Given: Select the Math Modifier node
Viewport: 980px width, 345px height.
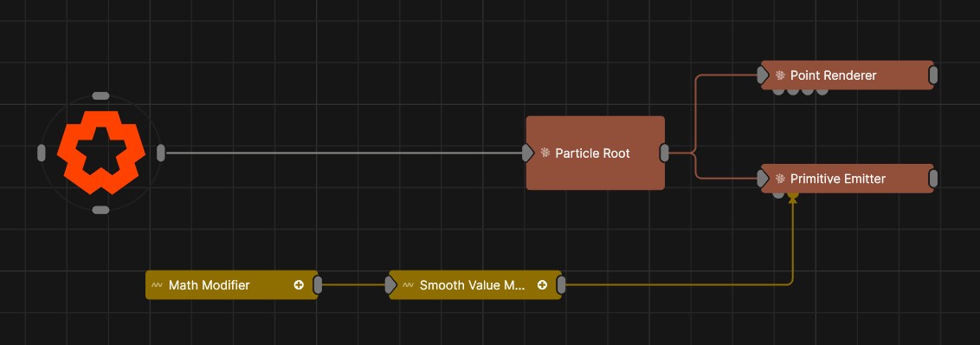Looking at the screenshot, I should 232,285.
